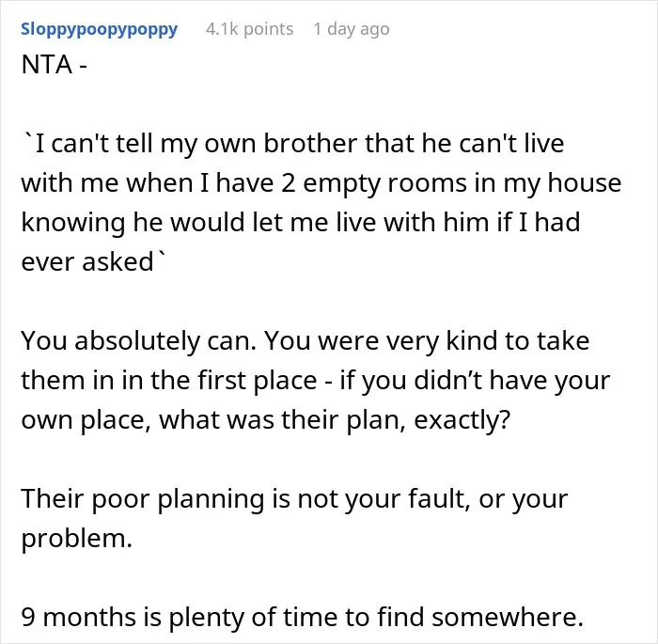Click the phrase 'if you didn't have your'
The width and height of the screenshot is (658, 644).
point(475,381)
